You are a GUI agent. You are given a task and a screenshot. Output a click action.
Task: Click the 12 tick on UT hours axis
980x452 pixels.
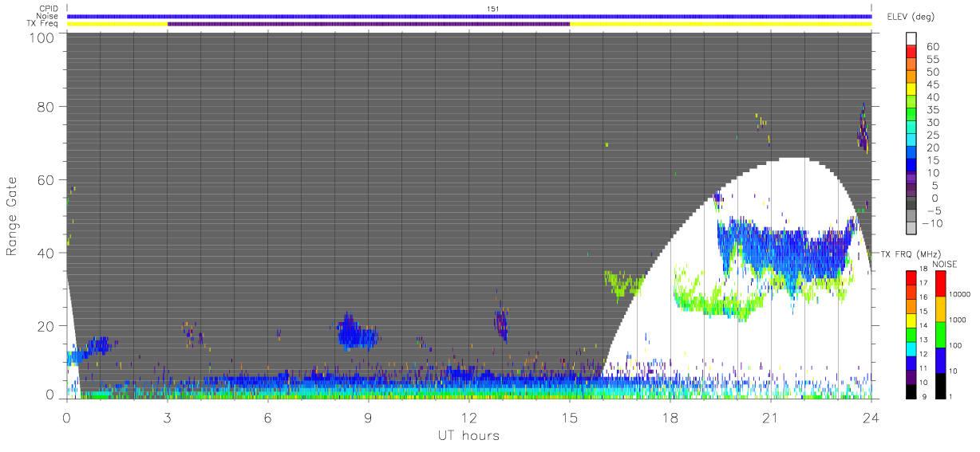coord(469,416)
